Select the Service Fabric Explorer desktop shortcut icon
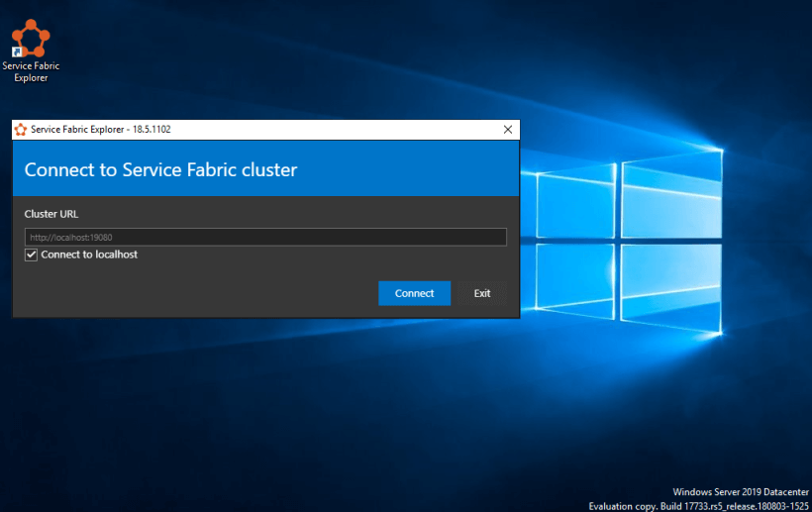The image size is (812, 512). click(31, 38)
